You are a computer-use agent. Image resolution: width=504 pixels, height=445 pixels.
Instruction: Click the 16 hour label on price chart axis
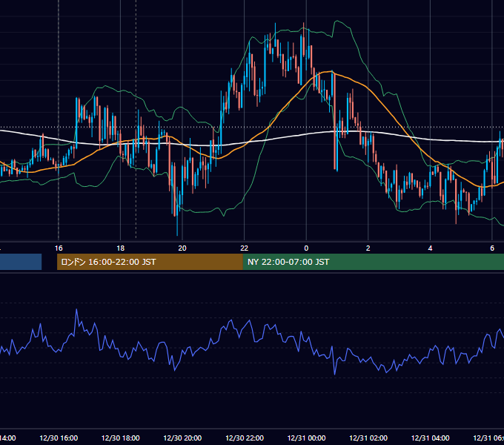pos(59,248)
